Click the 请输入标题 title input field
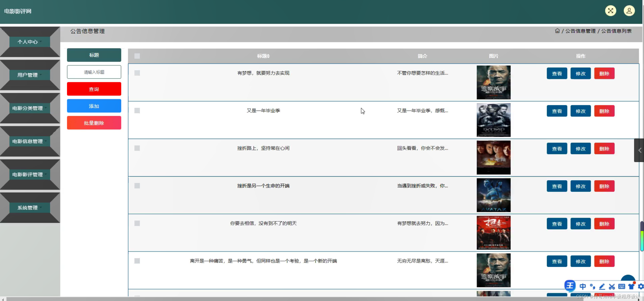The image size is (644, 301). 94,72
